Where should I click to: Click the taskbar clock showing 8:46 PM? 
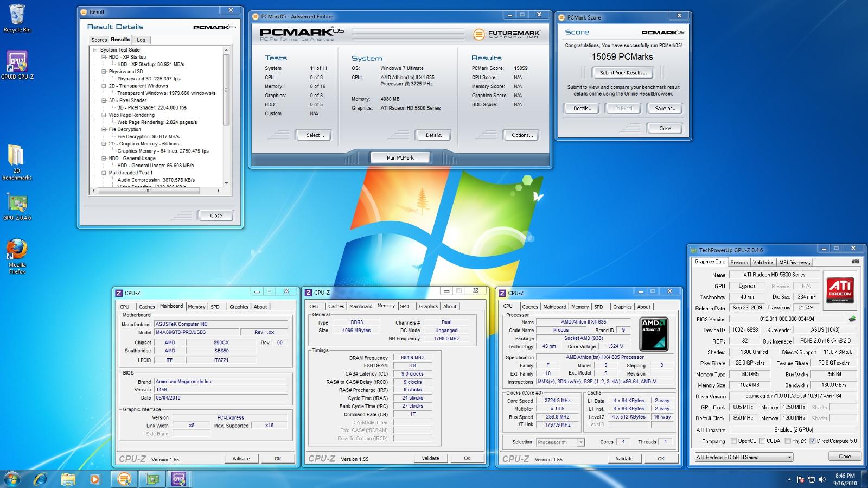pyautogui.click(x=845, y=479)
